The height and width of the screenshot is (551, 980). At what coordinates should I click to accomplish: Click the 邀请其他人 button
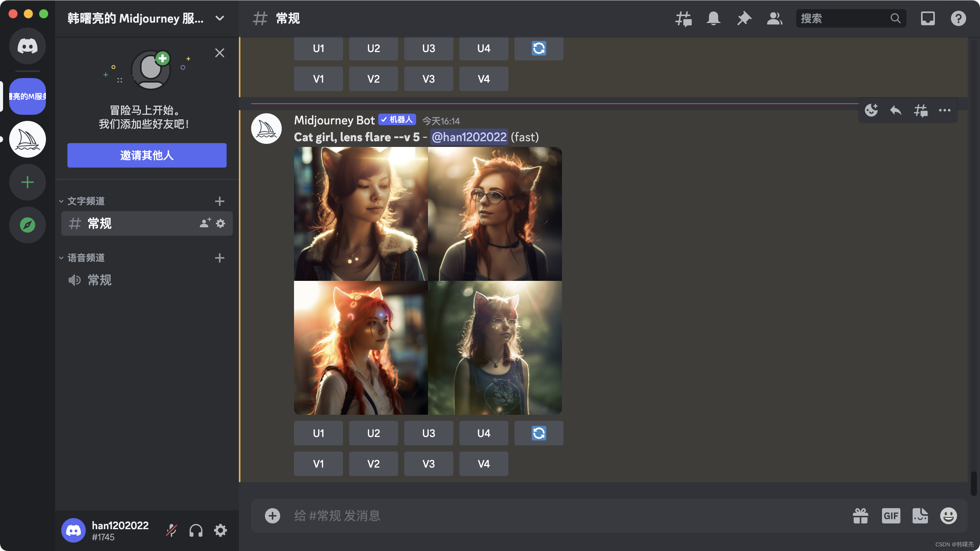[147, 155]
